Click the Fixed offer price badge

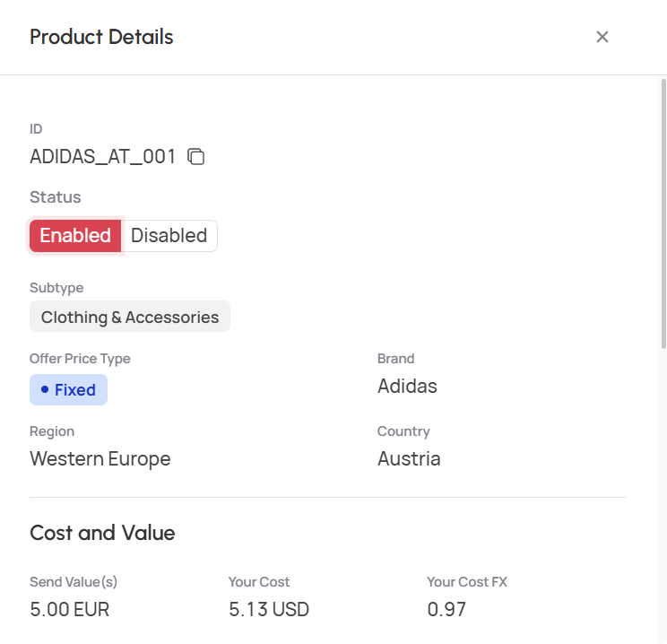click(x=68, y=390)
